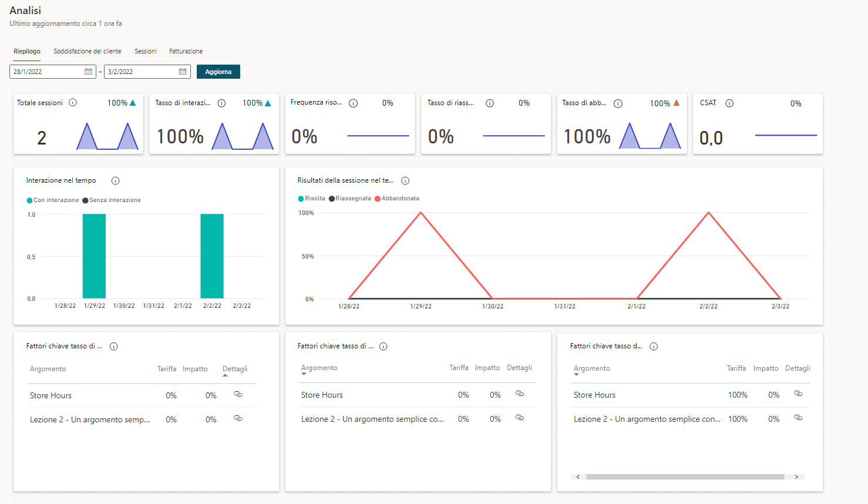This screenshot has width=868, height=504.
Task: Open the end date calendar picker icon
Action: click(x=183, y=72)
